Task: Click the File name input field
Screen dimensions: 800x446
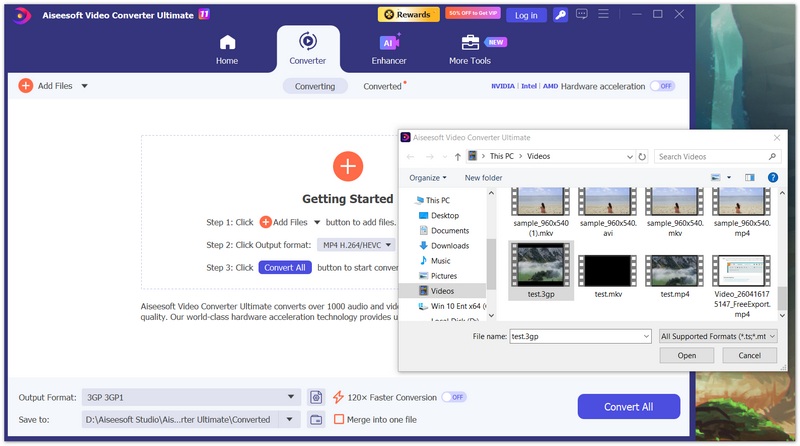Action: tap(580, 336)
